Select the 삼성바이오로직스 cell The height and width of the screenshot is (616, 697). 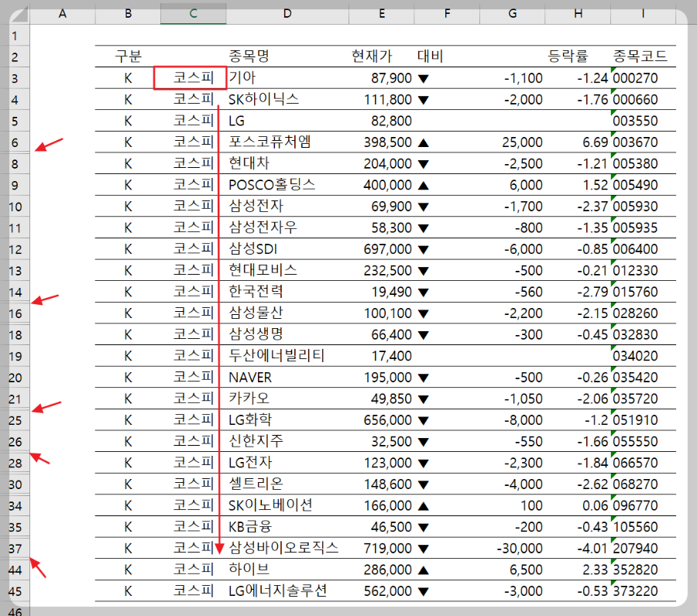pyautogui.click(x=287, y=548)
